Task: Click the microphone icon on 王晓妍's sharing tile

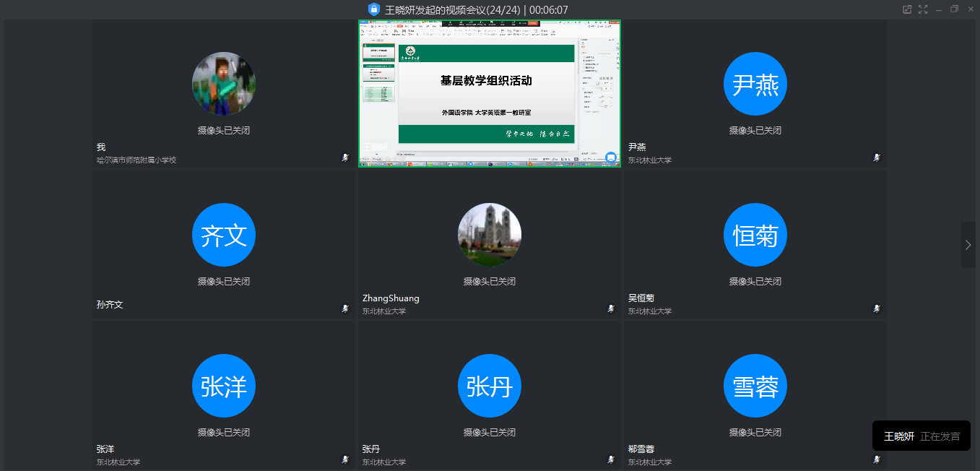Action: tap(610, 157)
